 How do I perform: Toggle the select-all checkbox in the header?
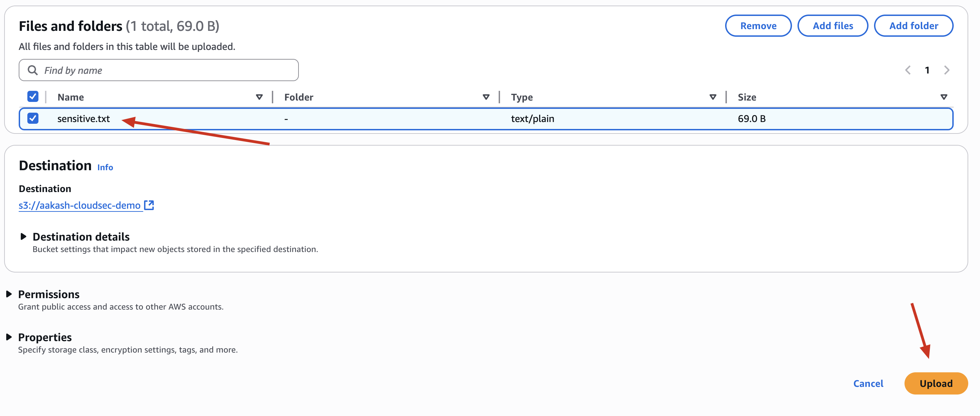click(x=33, y=97)
